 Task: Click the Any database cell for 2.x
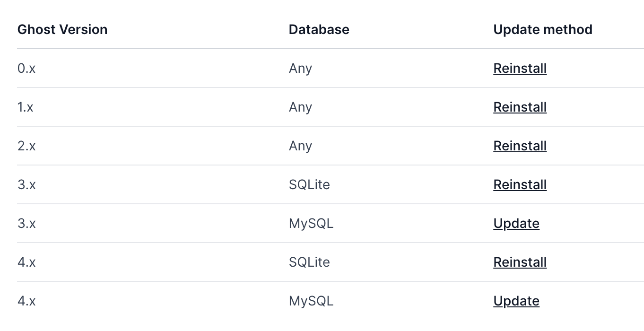coord(300,146)
